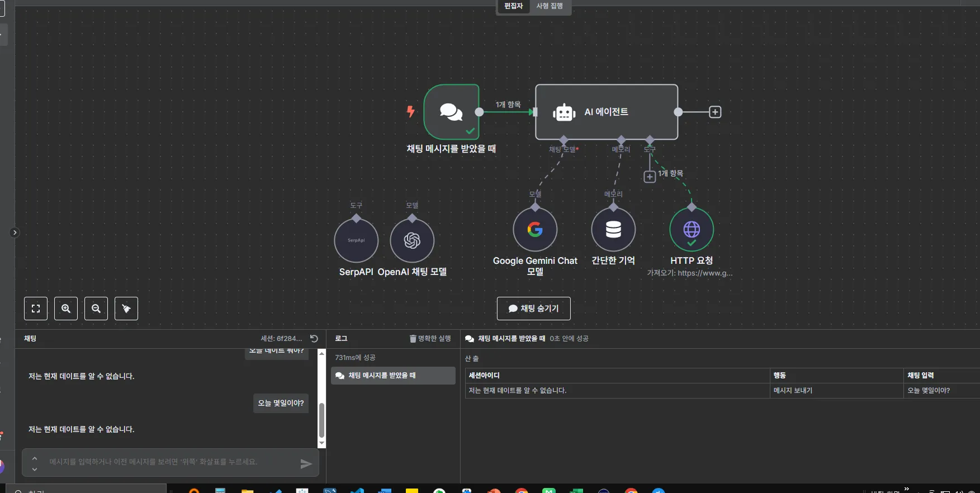Click the chat trigger output connector

[479, 112]
